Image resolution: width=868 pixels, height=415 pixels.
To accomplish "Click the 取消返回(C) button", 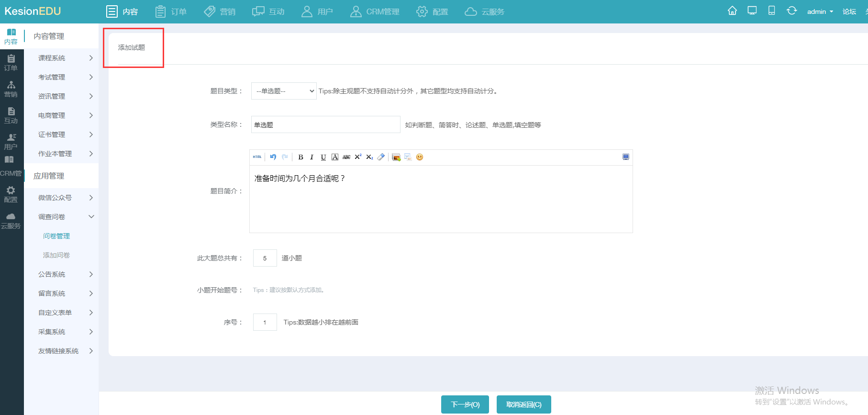I will (523, 404).
